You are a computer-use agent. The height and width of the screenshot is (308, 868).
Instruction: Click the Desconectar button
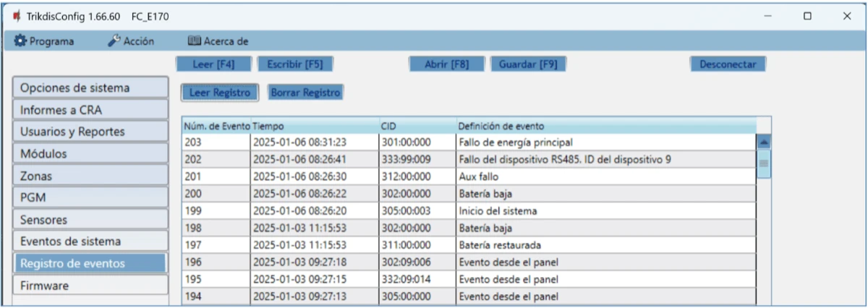[727, 64]
